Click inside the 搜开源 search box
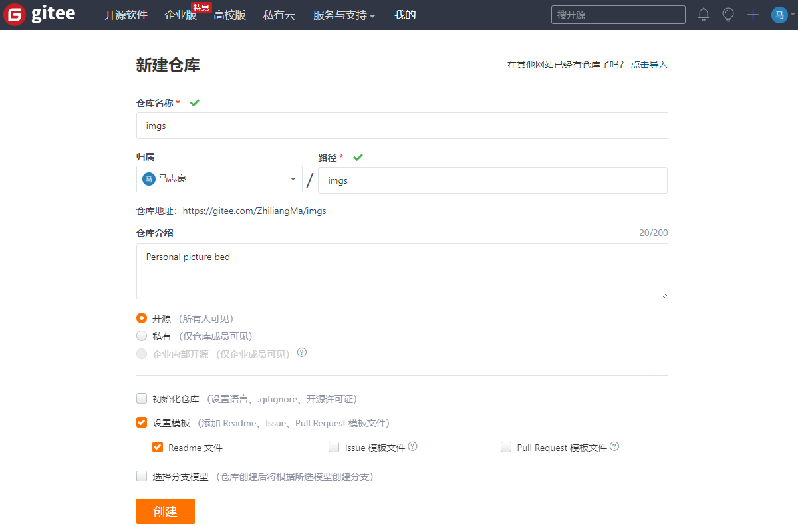Image resolution: width=798 pixels, height=532 pixels. (618, 14)
